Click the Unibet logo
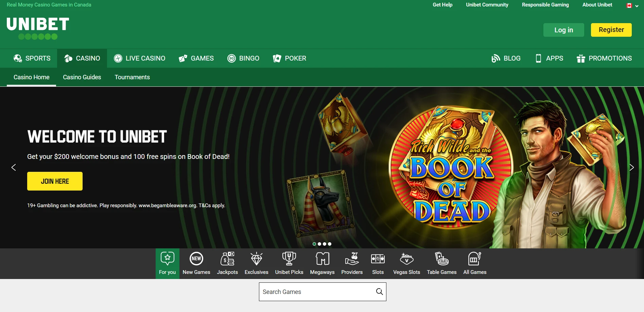Screen dimensions: 644x312 pos(38,28)
